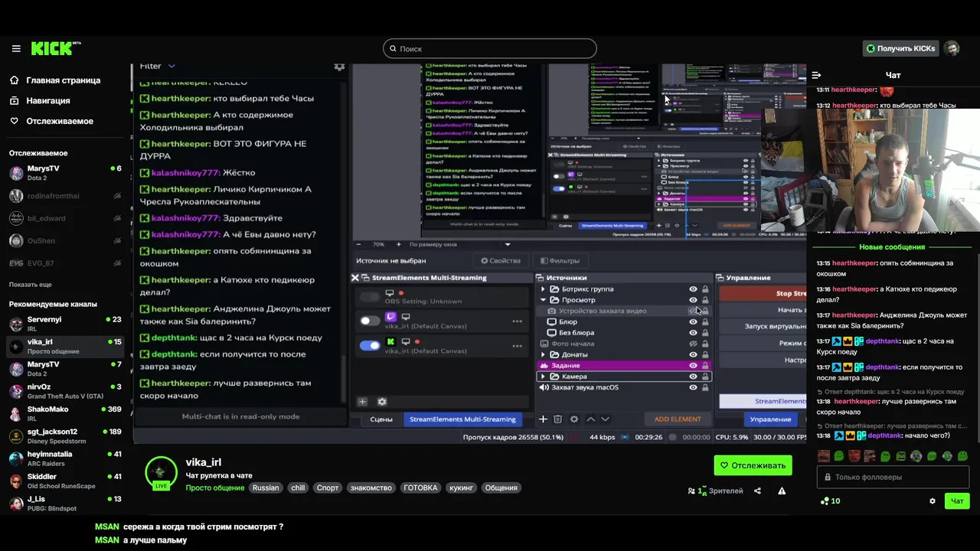This screenshot has height=551, width=980.
Task: Click the source properties gear in the Источники toolbar
Action: [x=573, y=419]
